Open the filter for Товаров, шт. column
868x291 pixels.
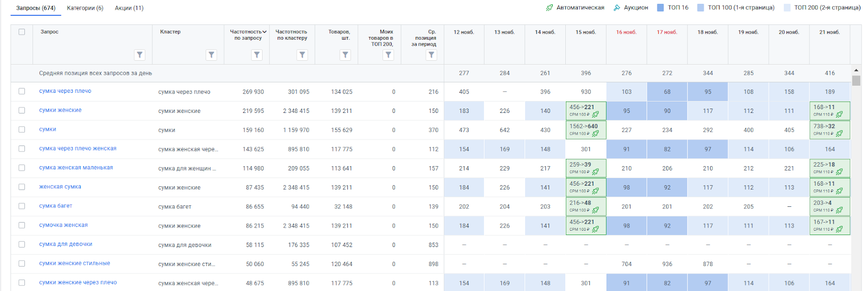pos(345,55)
